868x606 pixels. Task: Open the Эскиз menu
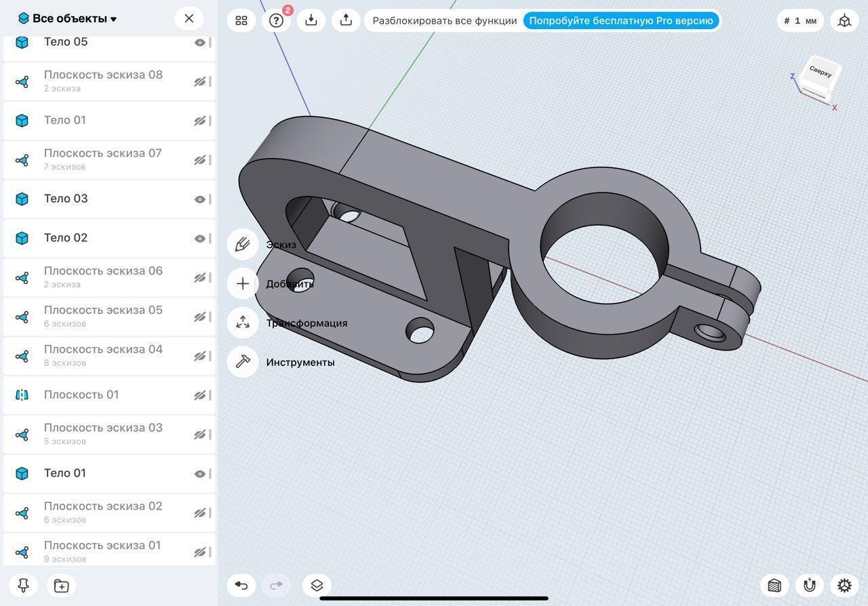pos(281,245)
